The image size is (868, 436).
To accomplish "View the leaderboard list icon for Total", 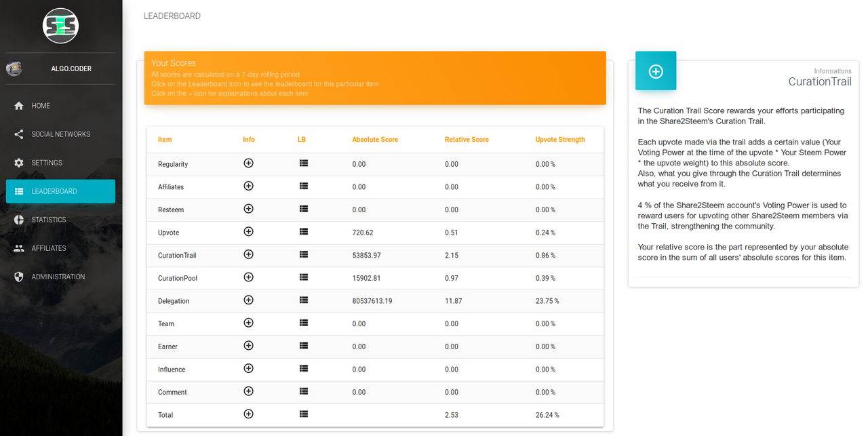I will (x=304, y=414).
